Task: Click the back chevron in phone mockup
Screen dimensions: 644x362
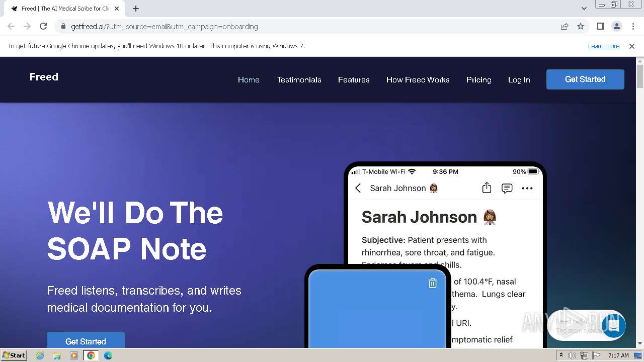Action: 358,188
